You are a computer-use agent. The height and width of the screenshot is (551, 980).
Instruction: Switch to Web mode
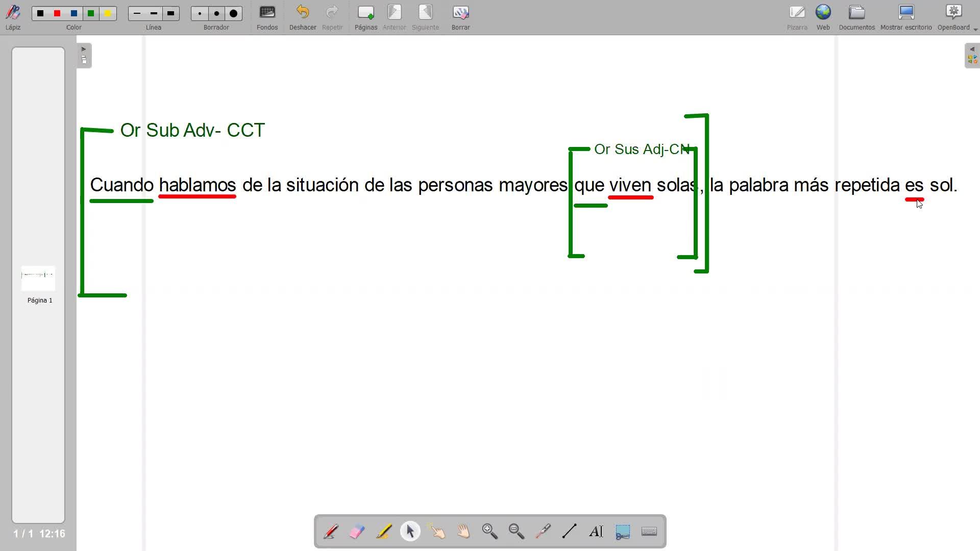tap(823, 17)
